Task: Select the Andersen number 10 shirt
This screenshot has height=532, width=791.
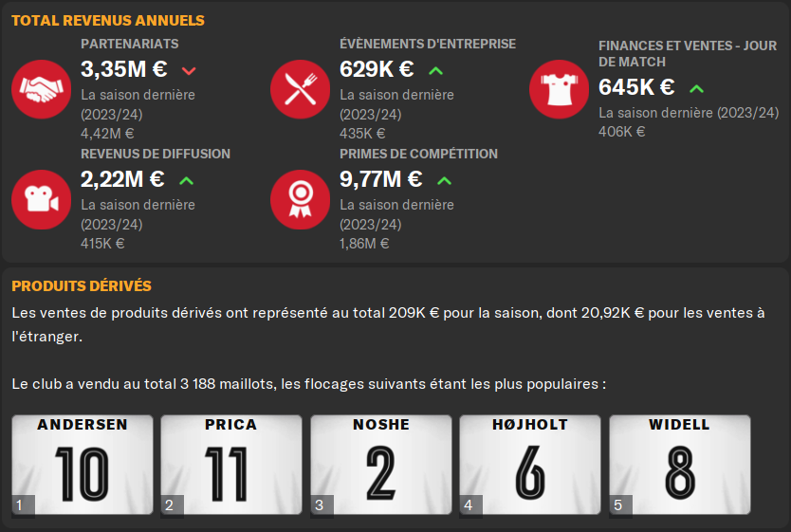Action: pyautogui.click(x=82, y=466)
